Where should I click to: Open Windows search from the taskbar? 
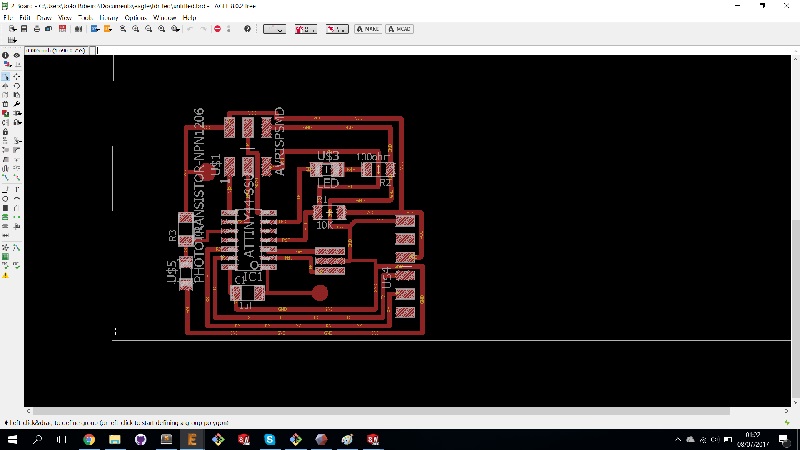37,439
